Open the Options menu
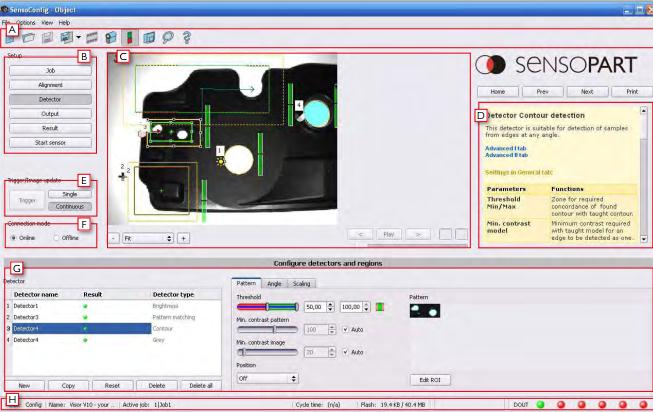 25,21
